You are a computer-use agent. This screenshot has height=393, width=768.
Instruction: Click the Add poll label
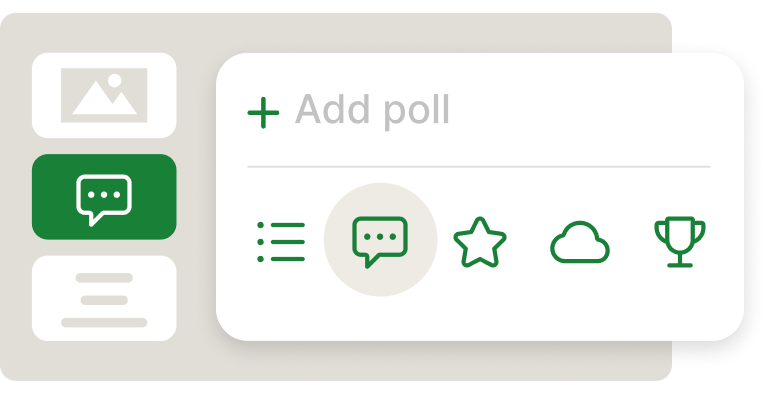pyautogui.click(x=372, y=110)
